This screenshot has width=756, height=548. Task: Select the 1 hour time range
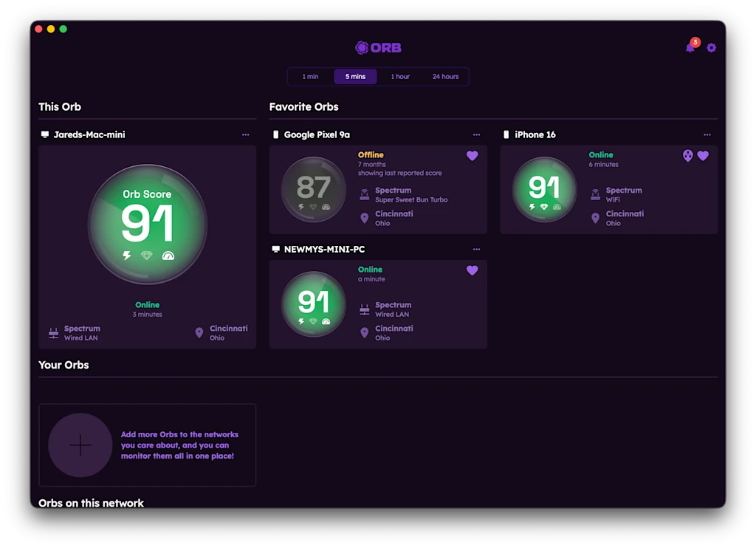(x=400, y=77)
